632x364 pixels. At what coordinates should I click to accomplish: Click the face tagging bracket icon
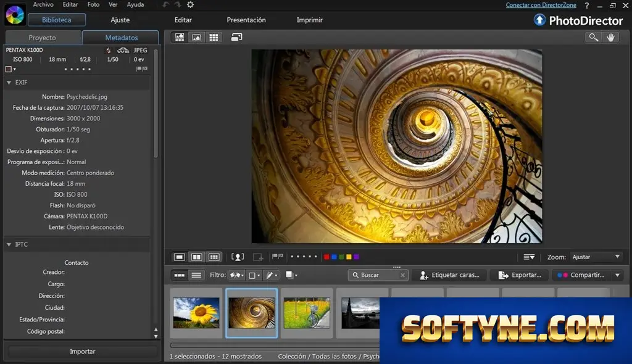point(238,257)
